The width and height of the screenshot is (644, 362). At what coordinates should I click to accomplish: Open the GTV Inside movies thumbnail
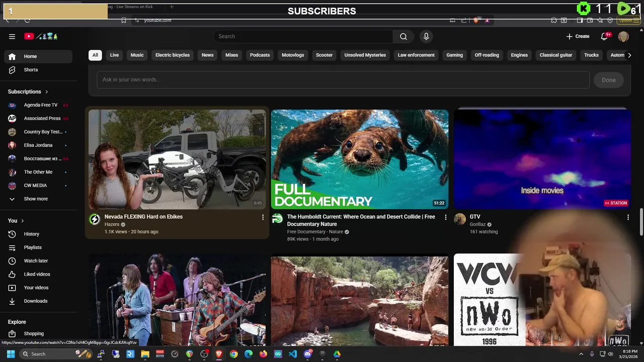[542, 159]
